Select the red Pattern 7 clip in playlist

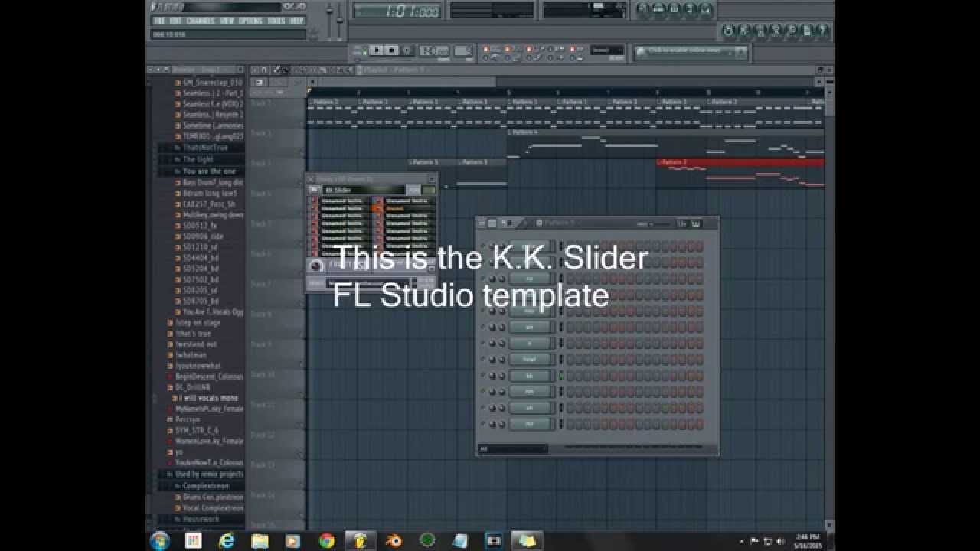[x=740, y=162]
